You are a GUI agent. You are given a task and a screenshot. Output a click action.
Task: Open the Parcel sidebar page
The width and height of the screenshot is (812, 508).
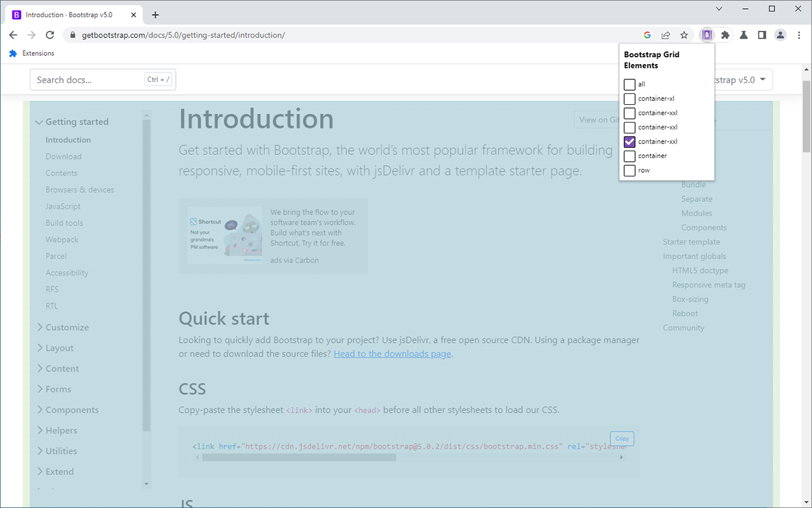coord(56,257)
